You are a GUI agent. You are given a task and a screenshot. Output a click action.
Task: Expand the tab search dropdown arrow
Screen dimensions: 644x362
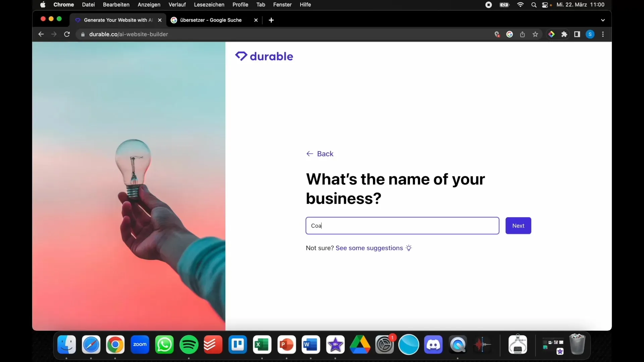tap(603, 20)
